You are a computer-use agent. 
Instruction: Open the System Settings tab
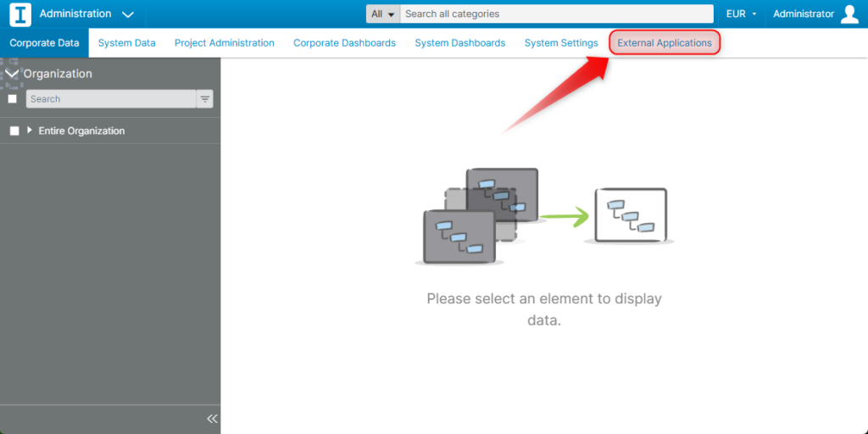click(561, 43)
